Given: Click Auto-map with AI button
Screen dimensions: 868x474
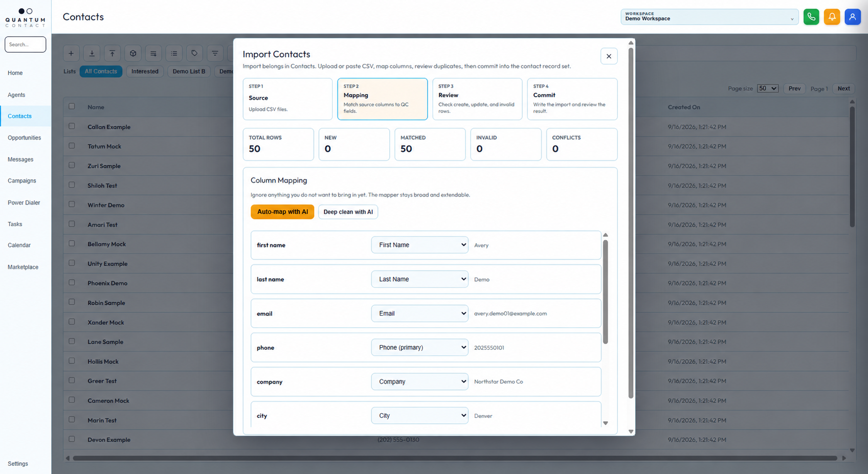Looking at the screenshot, I should 282,212.
